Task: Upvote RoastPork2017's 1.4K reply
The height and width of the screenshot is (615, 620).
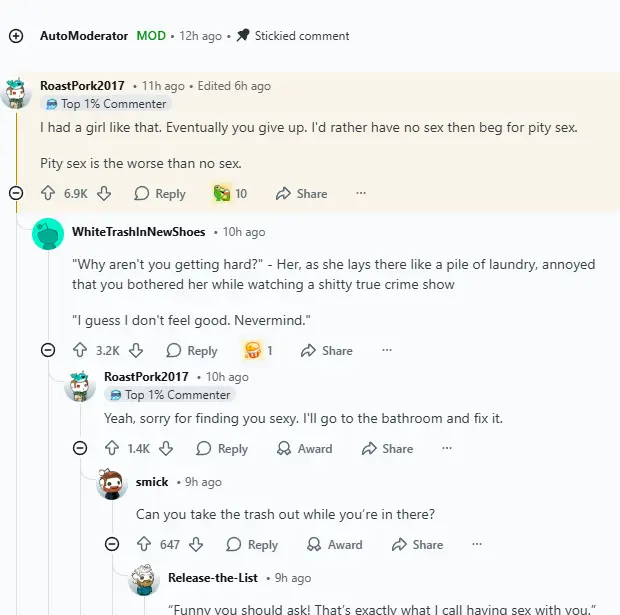Action: coord(112,449)
